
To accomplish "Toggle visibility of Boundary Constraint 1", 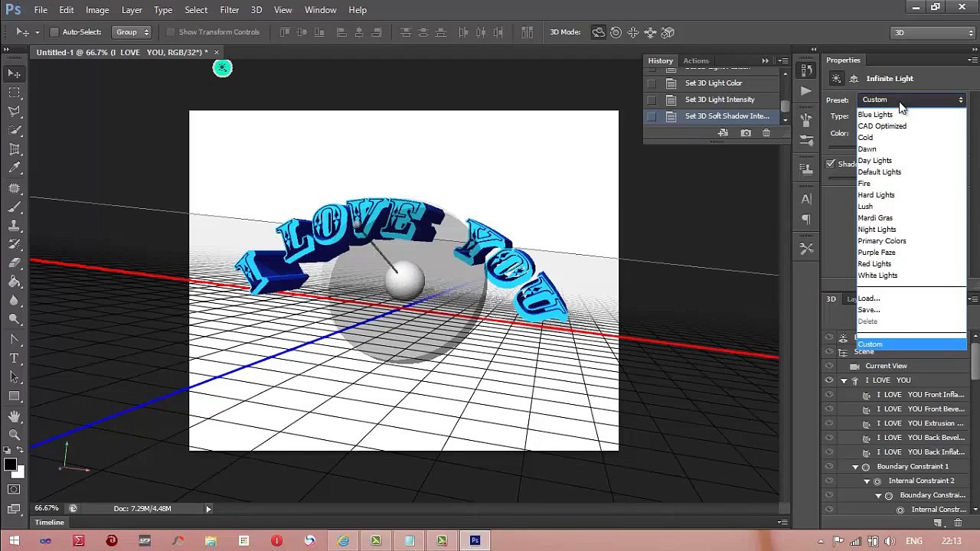I will coord(829,467).
